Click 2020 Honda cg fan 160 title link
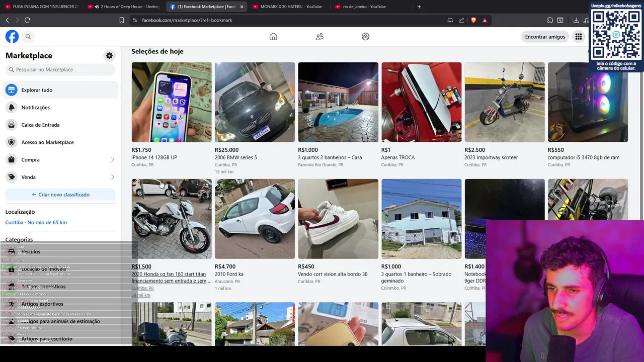This screenshot has height=362, width=644. tap(171, 278)
